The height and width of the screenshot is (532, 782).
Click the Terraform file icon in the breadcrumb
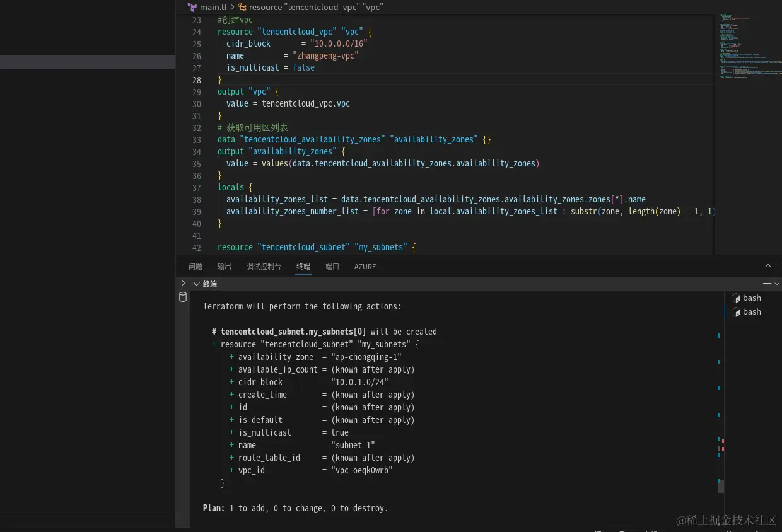(x=192, y=7)
